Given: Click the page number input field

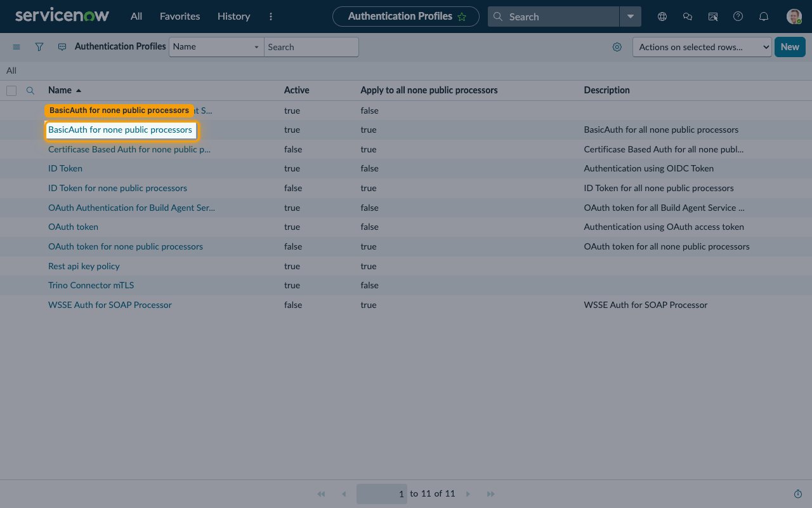Looking at the screenshot, I should (382, 494).
